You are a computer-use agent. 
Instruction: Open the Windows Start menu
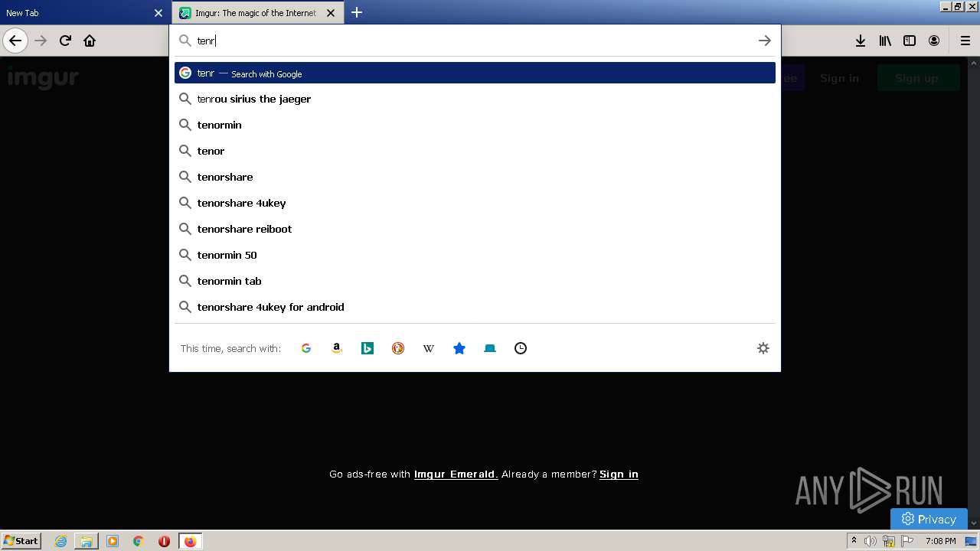tap(21, 540)
